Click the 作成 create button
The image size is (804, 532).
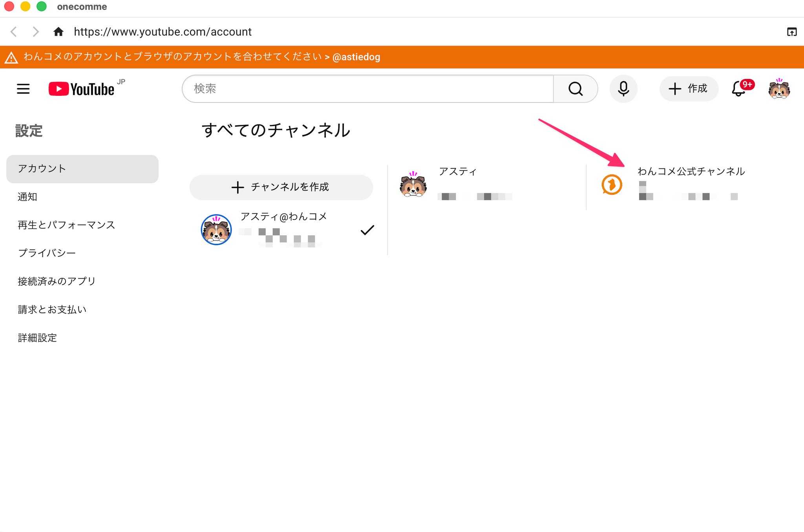point(689,89)
